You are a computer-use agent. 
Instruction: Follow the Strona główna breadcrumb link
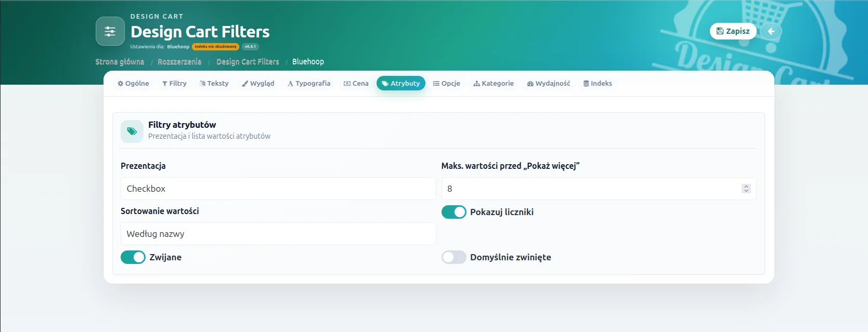click(x=120, y=61)
